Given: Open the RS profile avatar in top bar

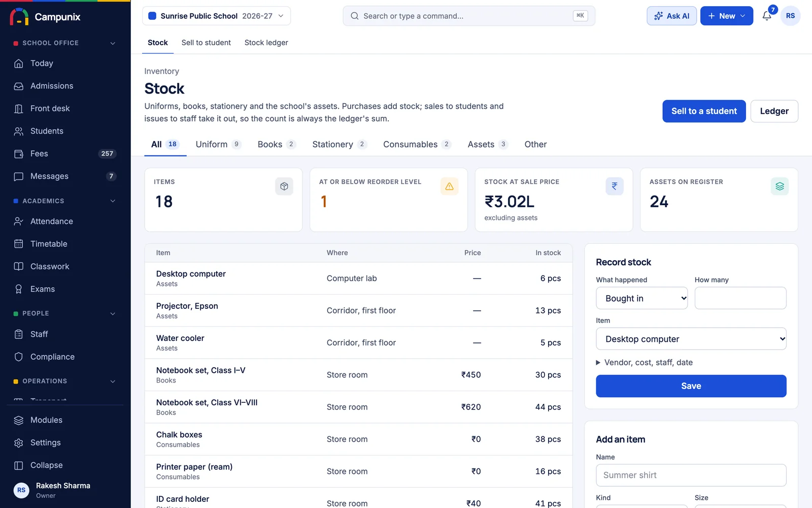Looking at the screenshot, I should coord(790,16).
